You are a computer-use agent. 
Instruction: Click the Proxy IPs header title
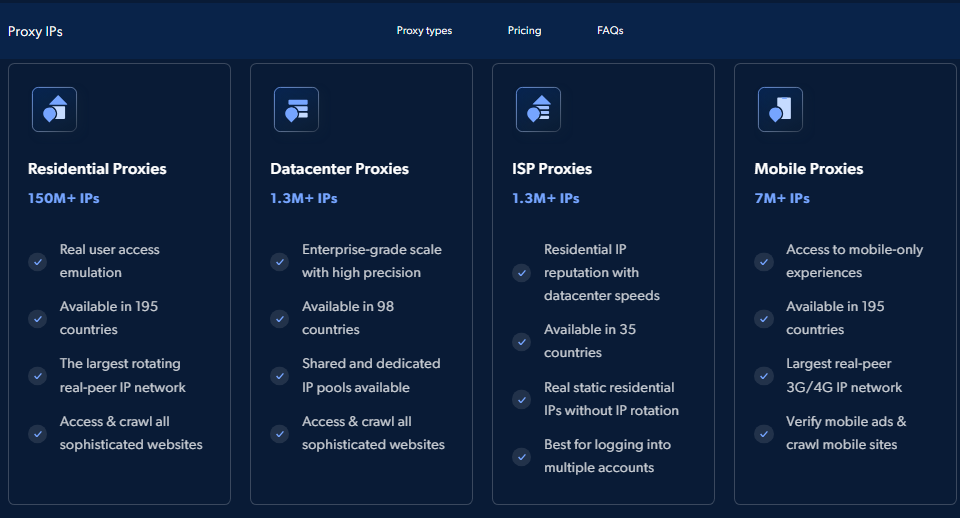click(x=35, y=32)
